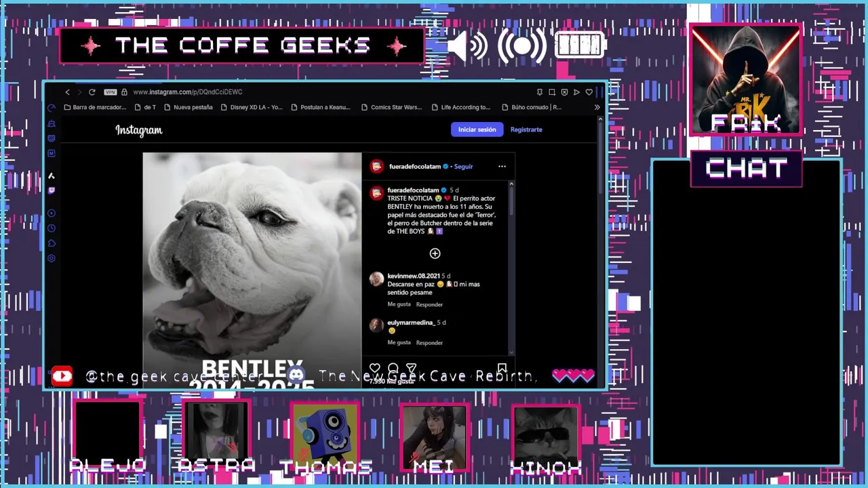This screenshot has width=868, height=488.
Task: Open fueradefocolatam profile from post header
Action: point(414,167)
